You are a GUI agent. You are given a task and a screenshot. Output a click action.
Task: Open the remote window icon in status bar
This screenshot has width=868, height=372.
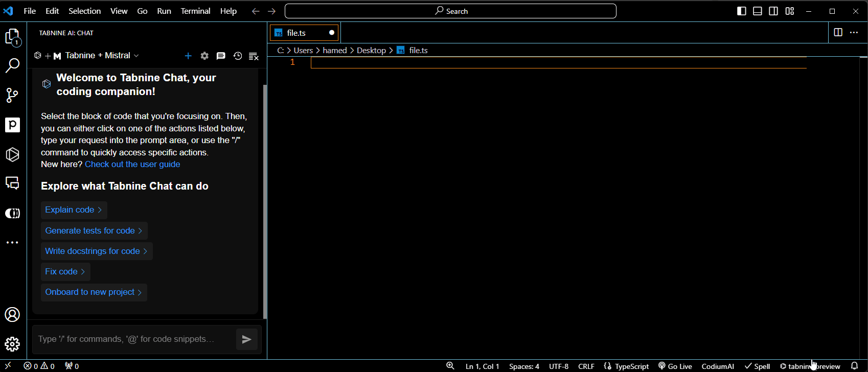click(x=8, y=366)
